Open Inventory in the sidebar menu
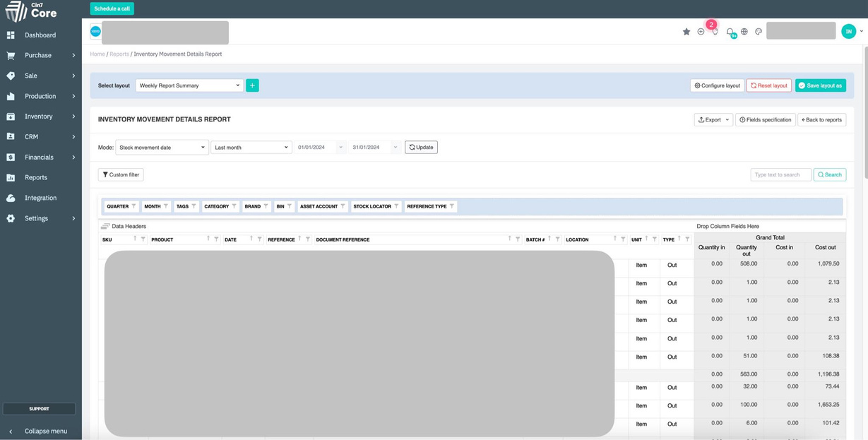This screenshot has width=868, height=440. pyautogui.click(x=39, y=117)
